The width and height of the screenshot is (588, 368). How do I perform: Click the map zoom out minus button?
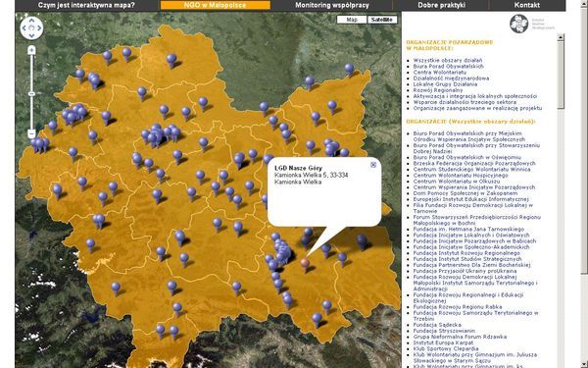pos(31,133)
